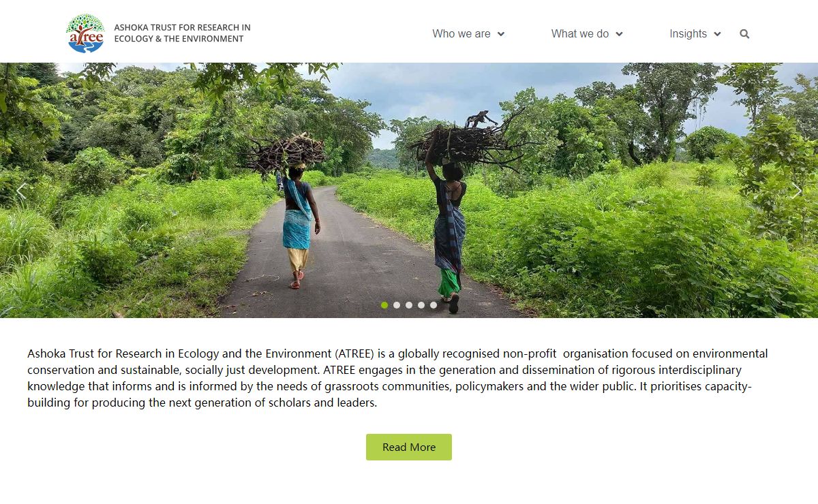Expand the What we do chevron
Viewport: 818px width, 504px height.
pos(619,34)
